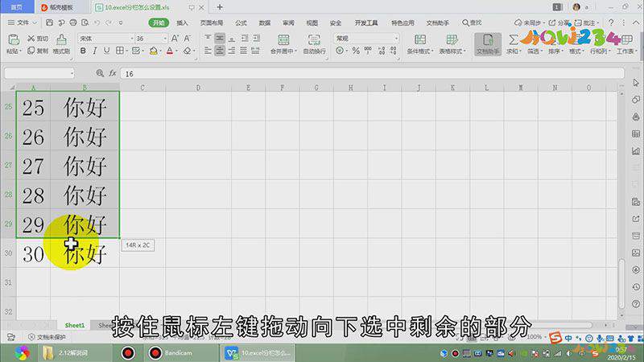Toggle Bold formatting (B)

[x=83, y=51]
